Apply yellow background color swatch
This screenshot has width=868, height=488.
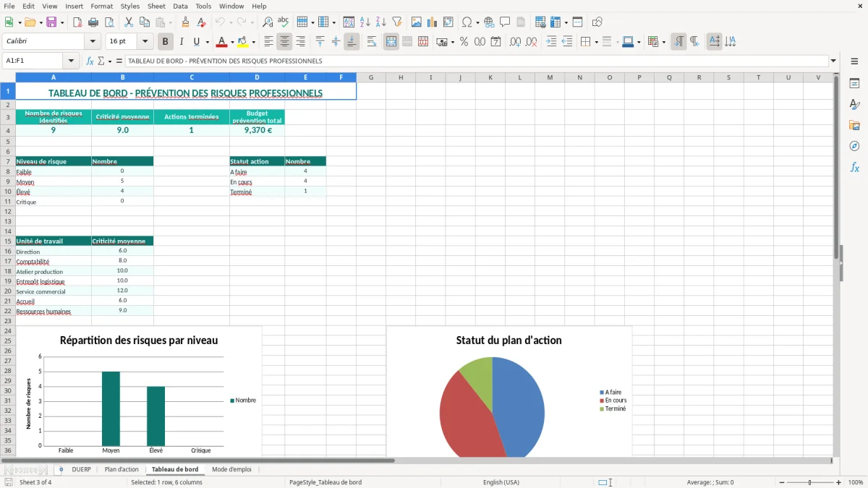(x=242, y=42)
